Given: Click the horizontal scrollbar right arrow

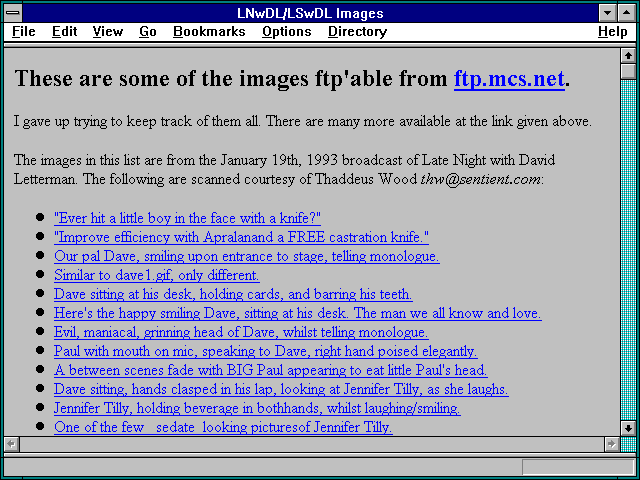Looking at the screenshot, I should click(611, 444).
